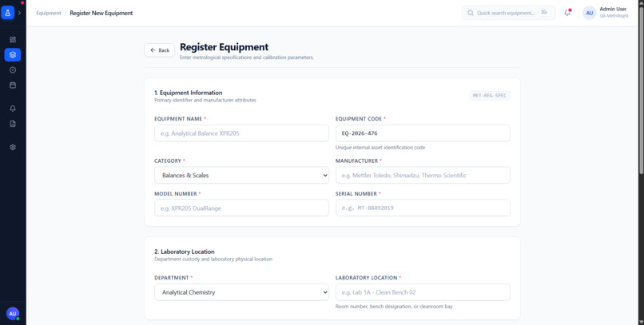Click the search keyboard shortcut badge
This screenshot has width=644, height=325.
coord(544,13)
